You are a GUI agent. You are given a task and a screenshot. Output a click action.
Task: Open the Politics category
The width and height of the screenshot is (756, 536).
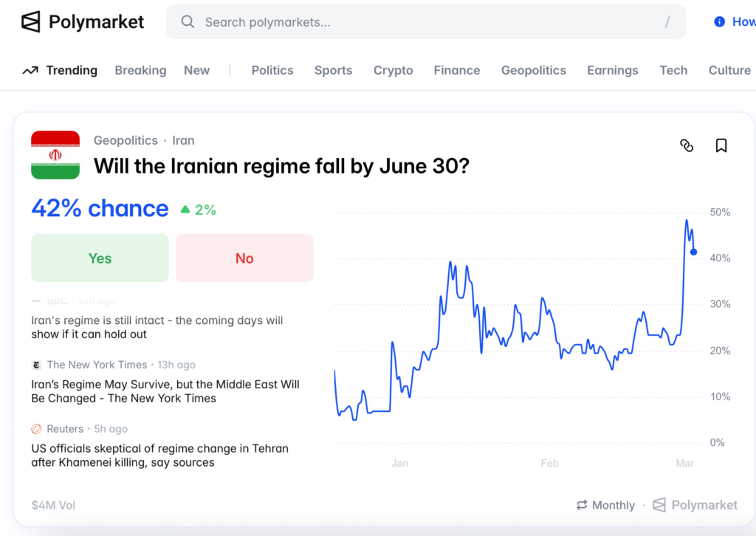pos(272,70)
